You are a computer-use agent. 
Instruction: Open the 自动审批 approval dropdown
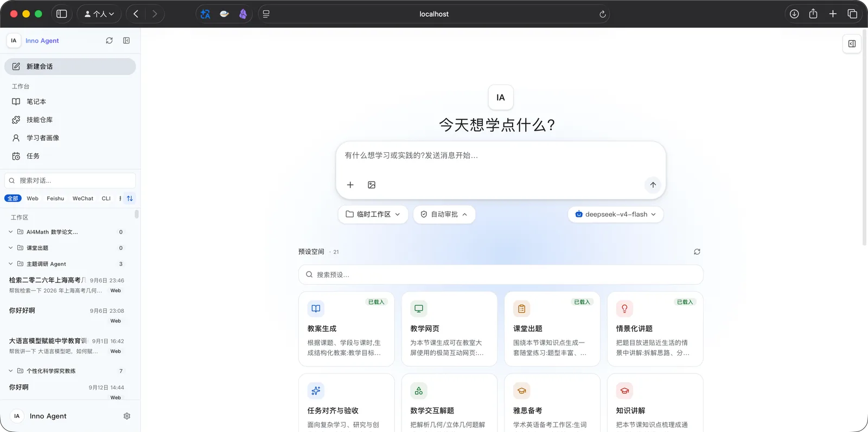(x=444, y=215)
